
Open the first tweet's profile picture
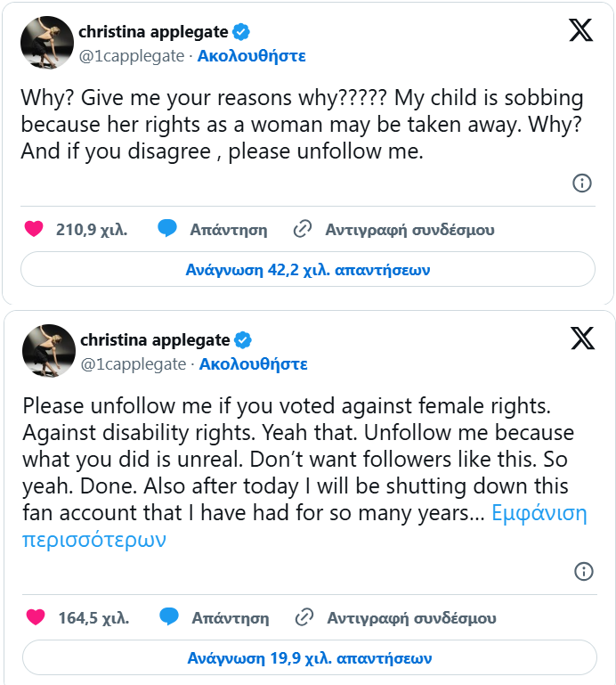point(45,43)
